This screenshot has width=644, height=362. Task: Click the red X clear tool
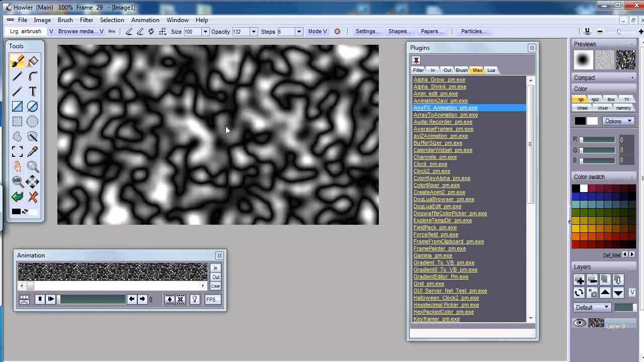click(33, 197)
